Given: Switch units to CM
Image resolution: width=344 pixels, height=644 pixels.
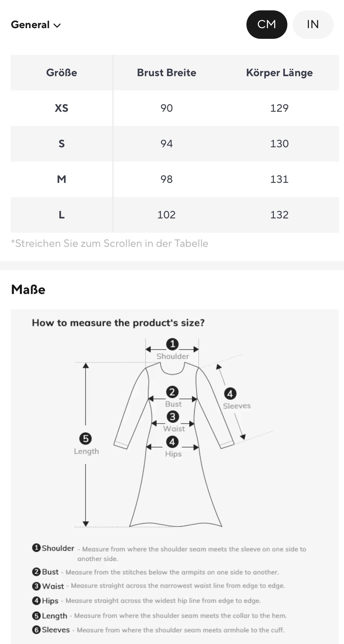Looking at the screenshot, I should 267,25.
